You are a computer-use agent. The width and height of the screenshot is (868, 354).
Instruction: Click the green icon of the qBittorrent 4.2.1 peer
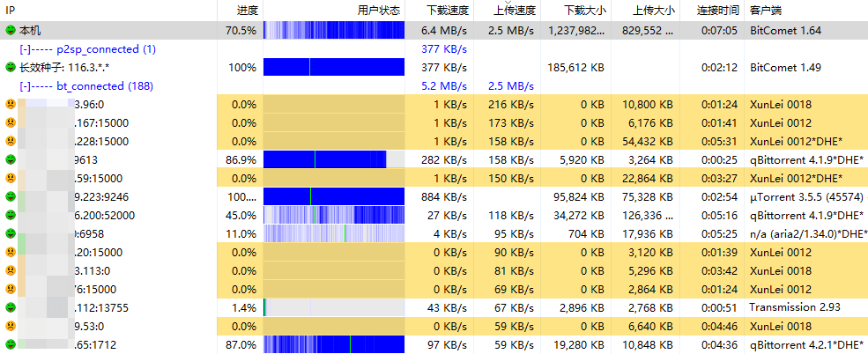pyautogui.click(x=11, y=344)
